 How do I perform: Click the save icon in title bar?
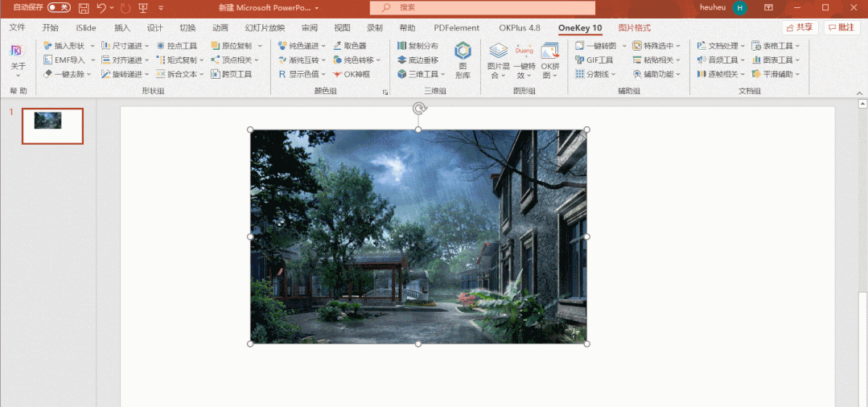(x=84, y=7)
